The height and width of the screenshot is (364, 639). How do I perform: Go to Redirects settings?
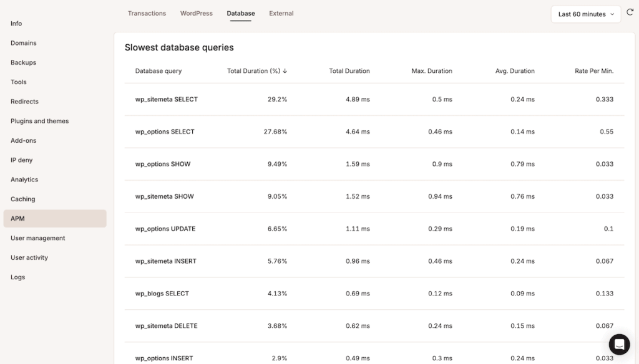pos(25,101)
